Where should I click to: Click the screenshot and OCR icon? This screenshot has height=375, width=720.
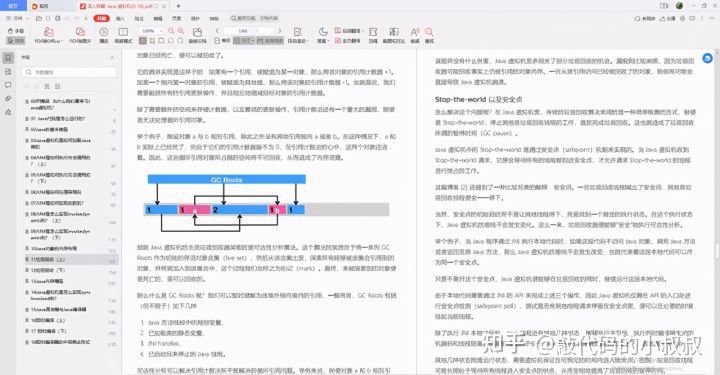(x=394, y=32)
